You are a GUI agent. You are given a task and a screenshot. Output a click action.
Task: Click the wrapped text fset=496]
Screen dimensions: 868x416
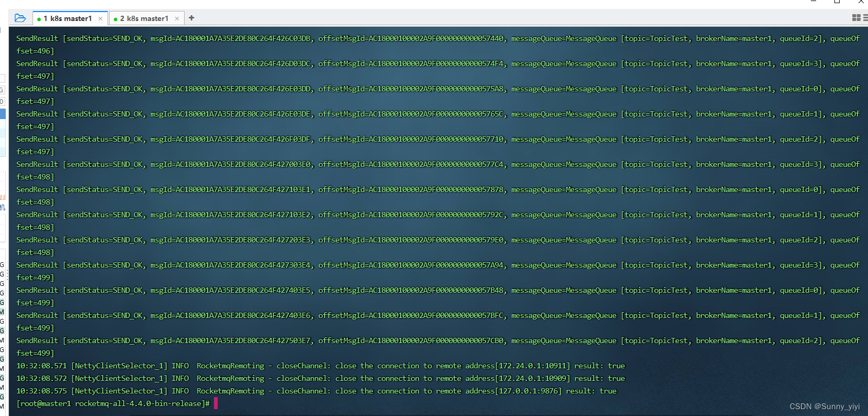click(x=35, y=51)
